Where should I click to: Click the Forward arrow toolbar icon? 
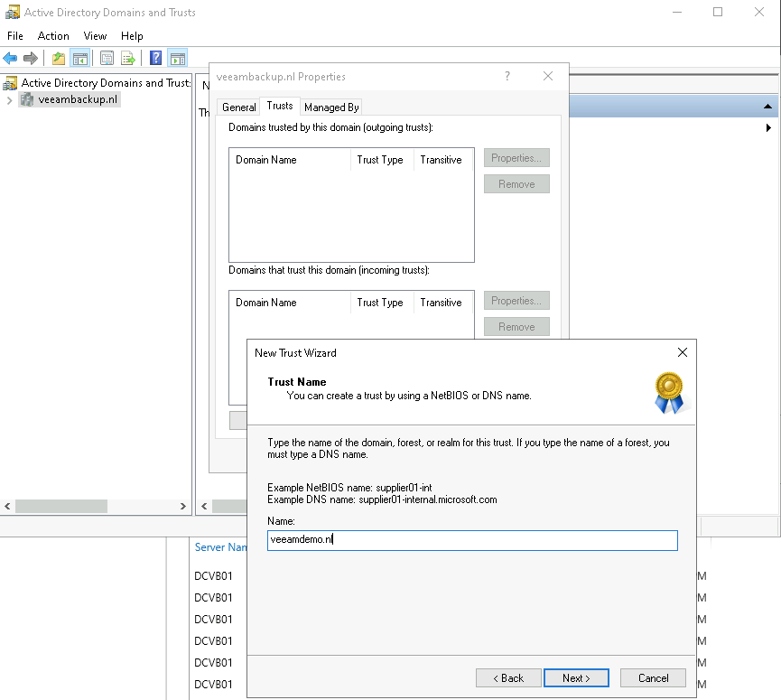tap(31, 59)
